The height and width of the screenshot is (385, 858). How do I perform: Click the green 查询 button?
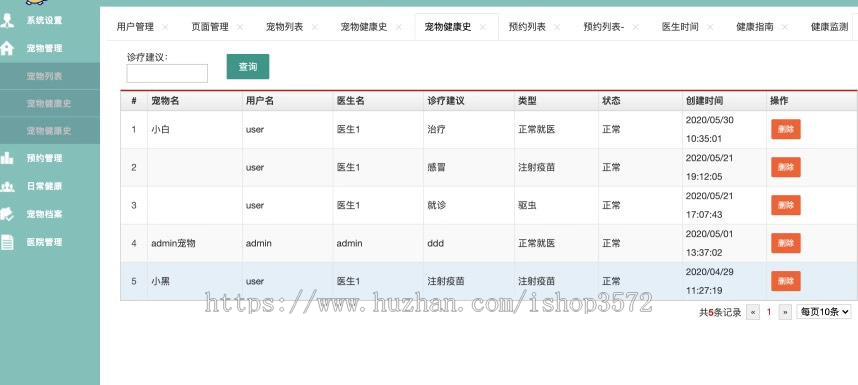click(248, 67)
